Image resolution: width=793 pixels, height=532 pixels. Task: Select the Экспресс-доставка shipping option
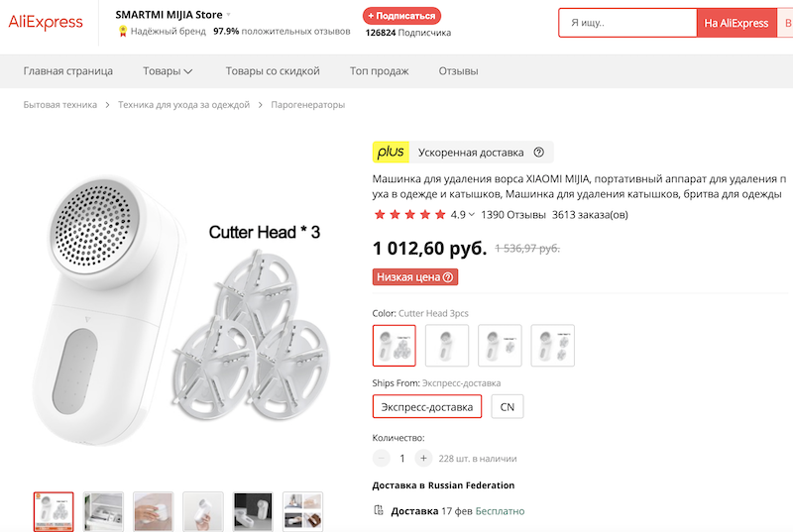427,407
